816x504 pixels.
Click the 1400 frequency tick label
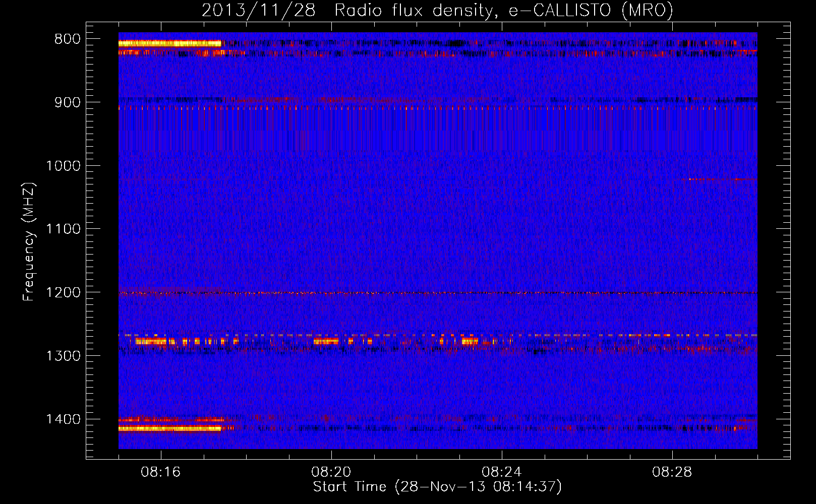pyautogui.click(x=64, y=419)
